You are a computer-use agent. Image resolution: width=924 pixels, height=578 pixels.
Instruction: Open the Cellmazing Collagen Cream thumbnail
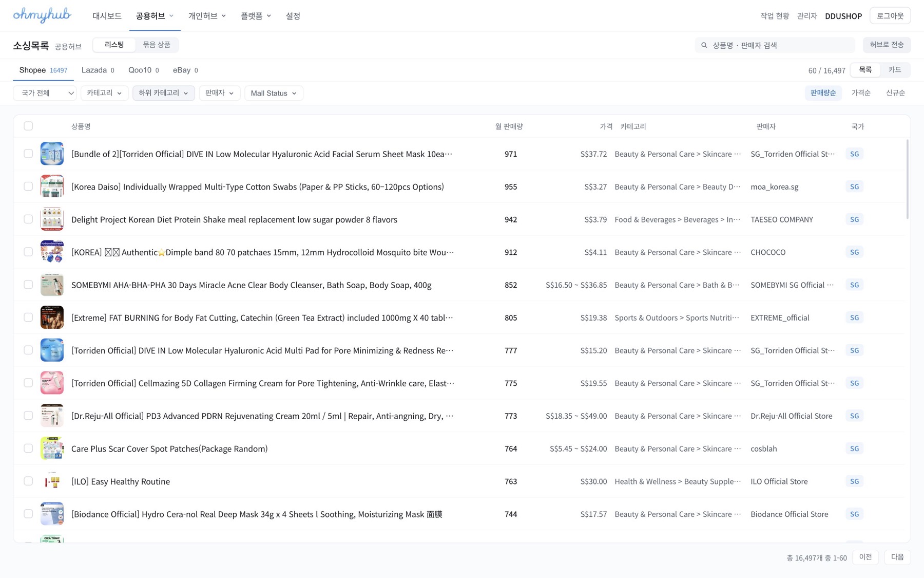(52, 383)
